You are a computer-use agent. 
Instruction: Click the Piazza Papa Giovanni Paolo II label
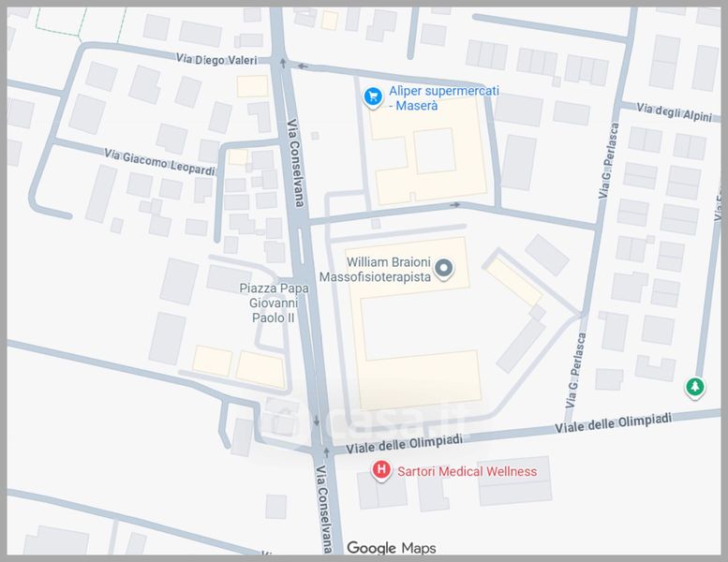click(x=274, y=303)
